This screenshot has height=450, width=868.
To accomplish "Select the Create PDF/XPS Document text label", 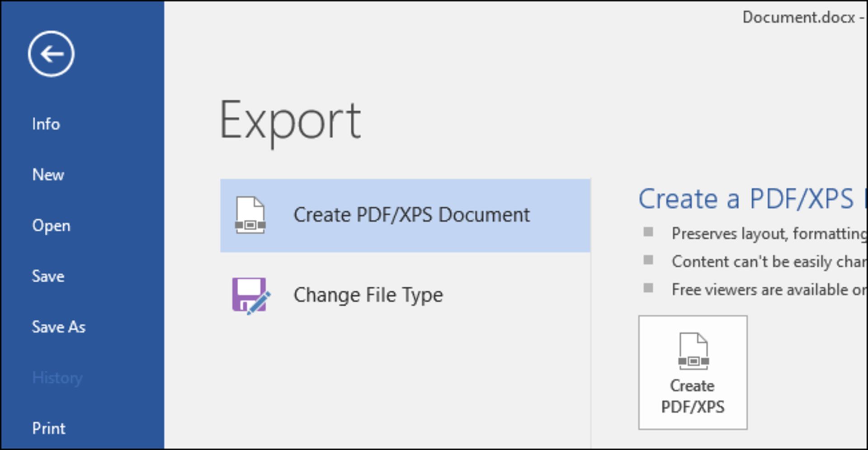I will coord(411,215).
